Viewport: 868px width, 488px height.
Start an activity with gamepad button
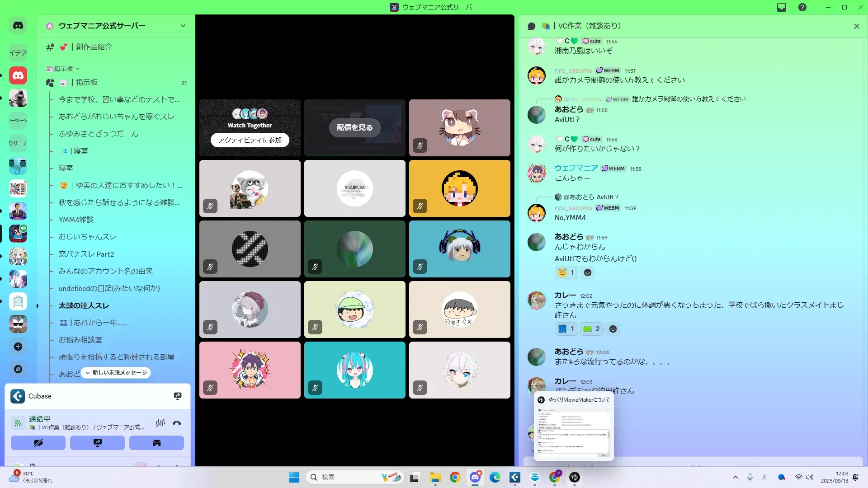[x=156, y=443]
